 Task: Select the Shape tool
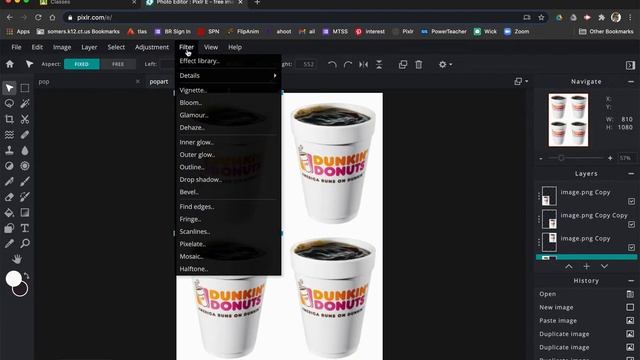tap(9, 228)
